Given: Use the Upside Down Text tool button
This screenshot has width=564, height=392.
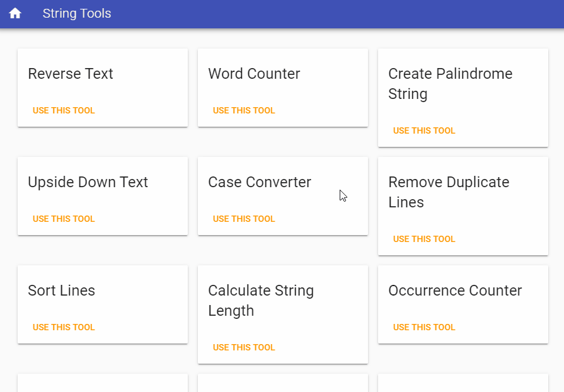Looking at the screenshot, I should tap(64, 219).
